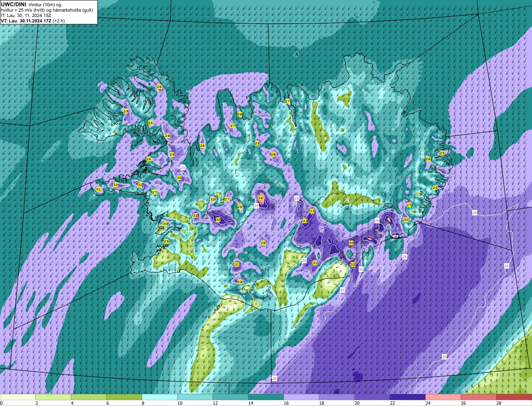This screenshot has width=532, height=406.
Task: Click the legend scale number 16
Action: pos(286,403)
